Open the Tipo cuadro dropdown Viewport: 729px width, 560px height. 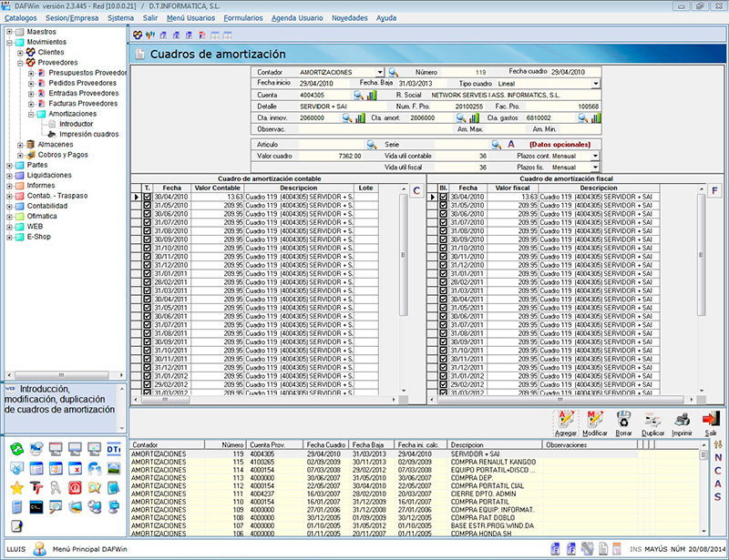point(595,84)
